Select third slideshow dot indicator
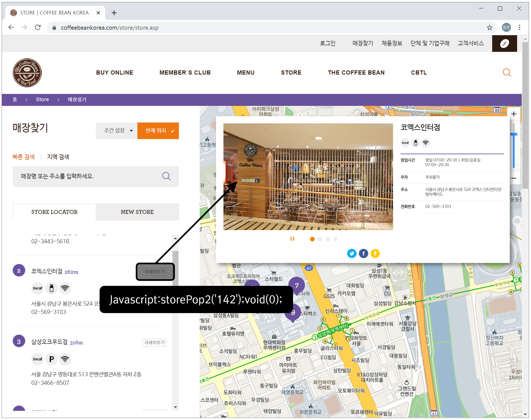The width and height of the screenshot is (531, 420). click(328, 239)
